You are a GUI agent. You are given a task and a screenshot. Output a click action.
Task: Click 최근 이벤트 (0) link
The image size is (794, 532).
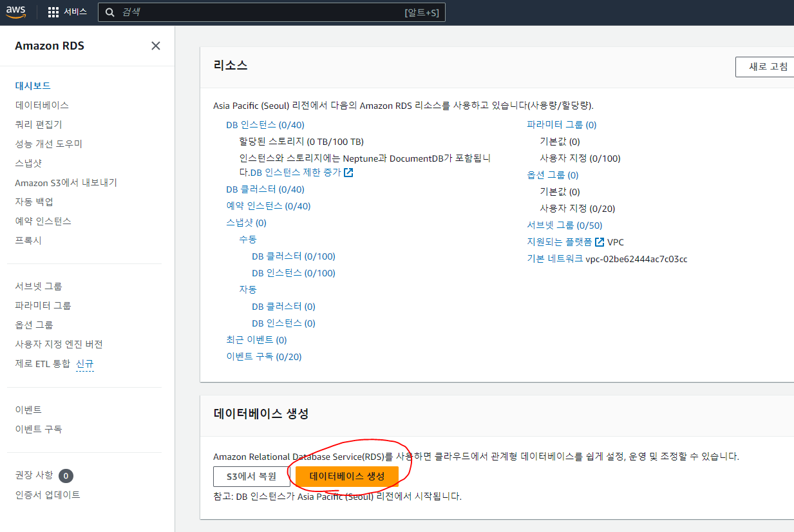[x=256, y=339]
